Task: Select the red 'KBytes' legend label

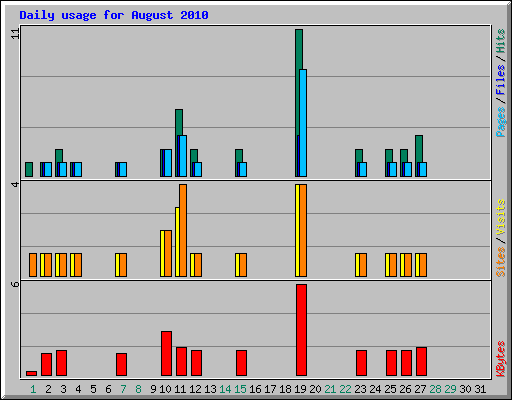Action: (500, 359)
